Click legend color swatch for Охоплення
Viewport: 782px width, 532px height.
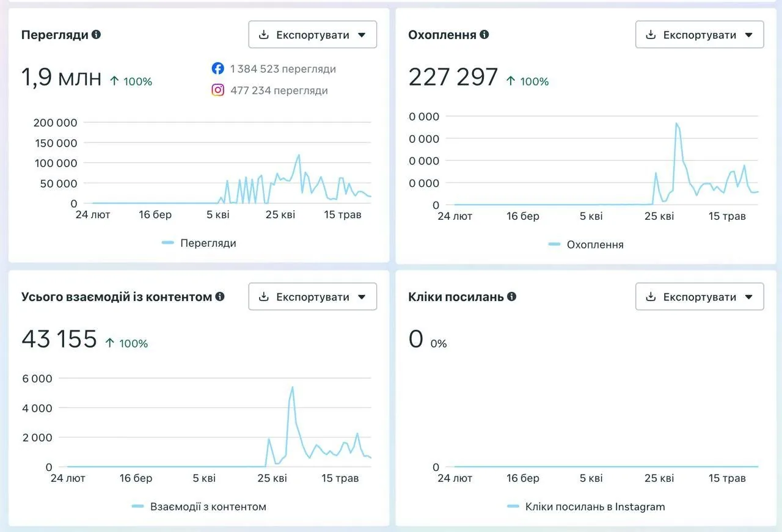(x=555, y=244)
